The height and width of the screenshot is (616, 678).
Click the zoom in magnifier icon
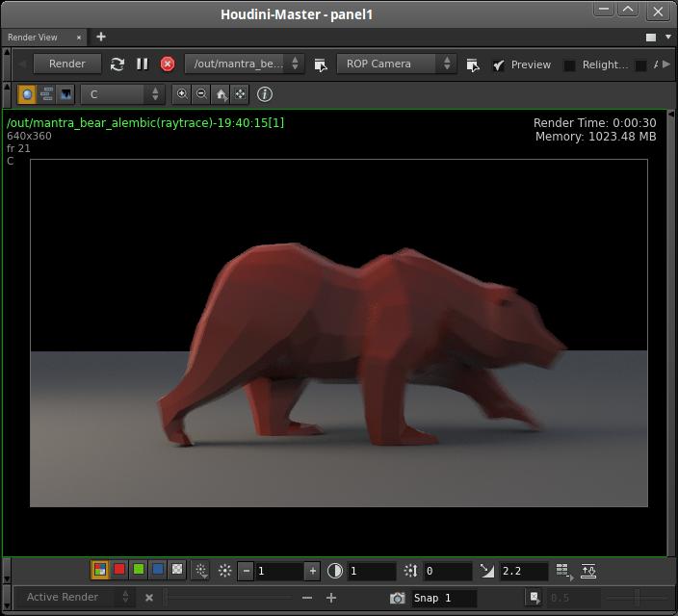coord(182,93)
